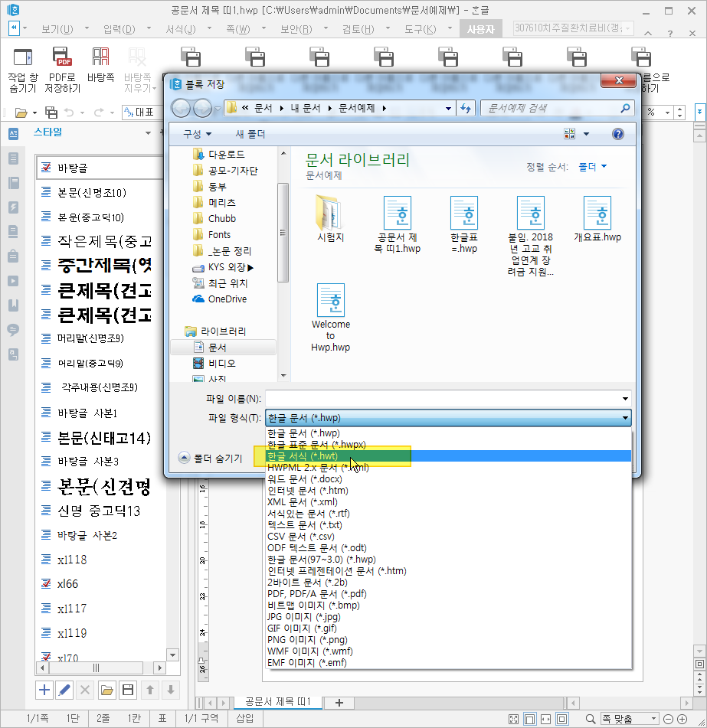Click the undo arrow icon
Viewport: 707px width, 728px height.
[69, 113]
